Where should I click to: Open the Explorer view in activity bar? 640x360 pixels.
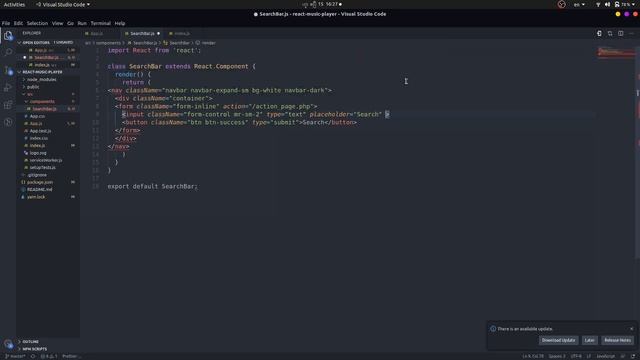point(8,36)
